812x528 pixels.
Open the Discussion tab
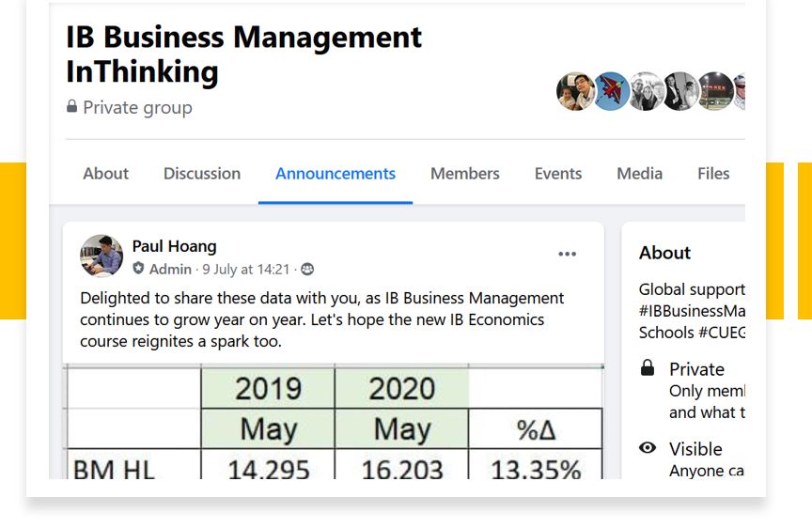click(202, 174)
